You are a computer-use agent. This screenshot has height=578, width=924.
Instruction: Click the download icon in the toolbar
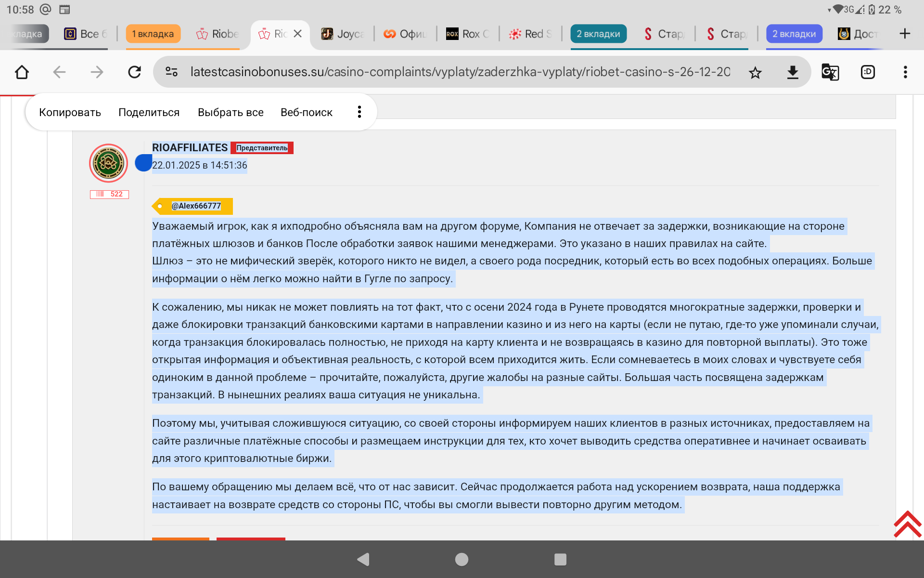(x=792, y=73)
